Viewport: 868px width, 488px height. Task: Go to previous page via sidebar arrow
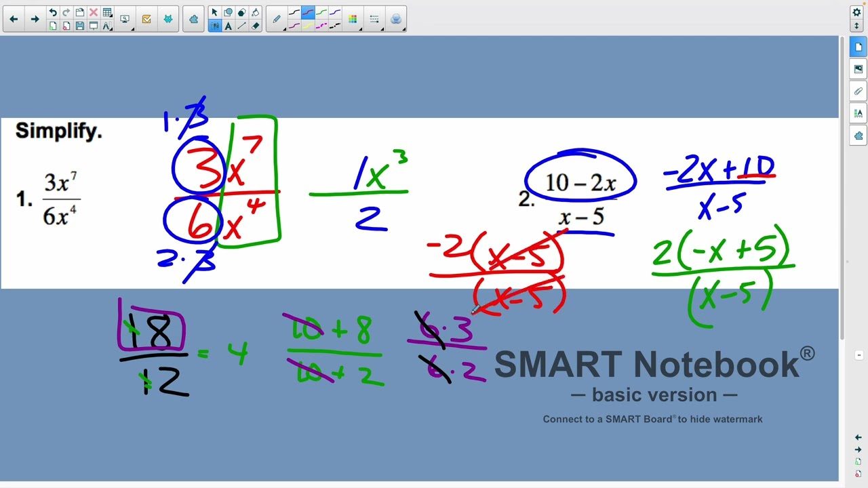[858, 437]
